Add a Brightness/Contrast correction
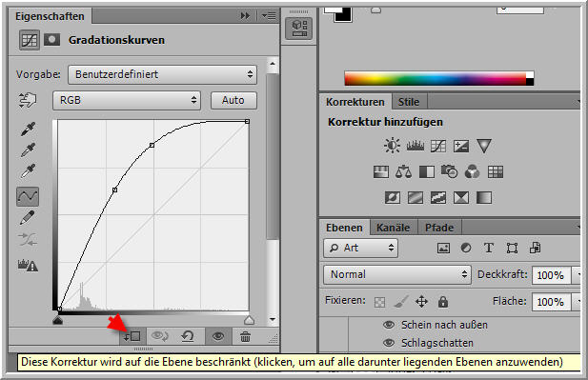The height and width of the screenshot is (380, 588). point(393,146)
